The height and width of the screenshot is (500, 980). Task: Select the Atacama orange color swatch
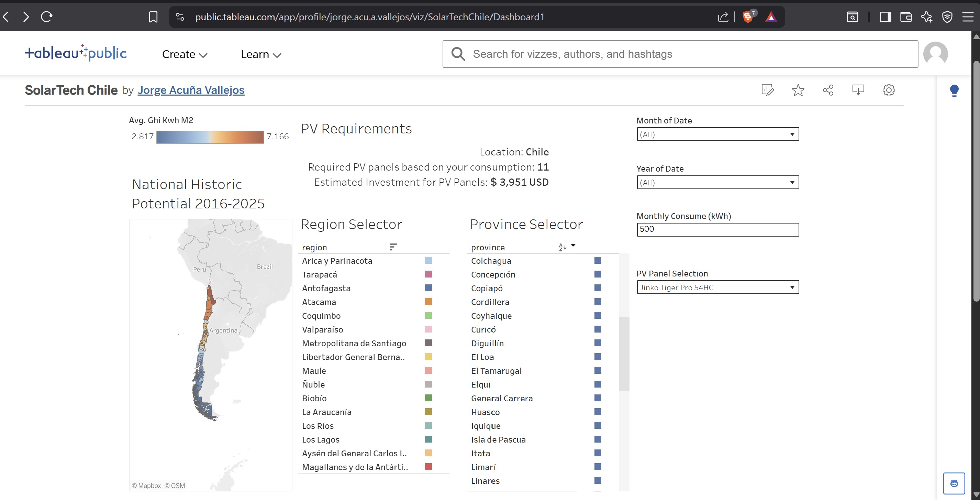(x=428, y=302)
